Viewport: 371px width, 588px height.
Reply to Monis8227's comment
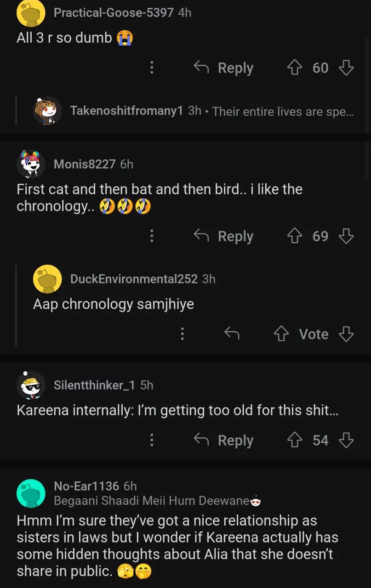click(x=224, y=236)
